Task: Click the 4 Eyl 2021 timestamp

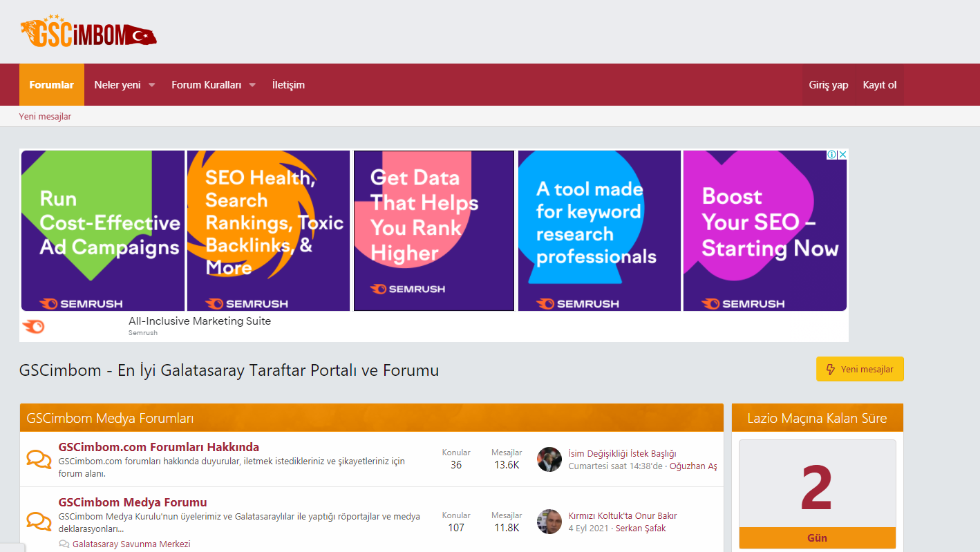Action: tap(589, 529)
